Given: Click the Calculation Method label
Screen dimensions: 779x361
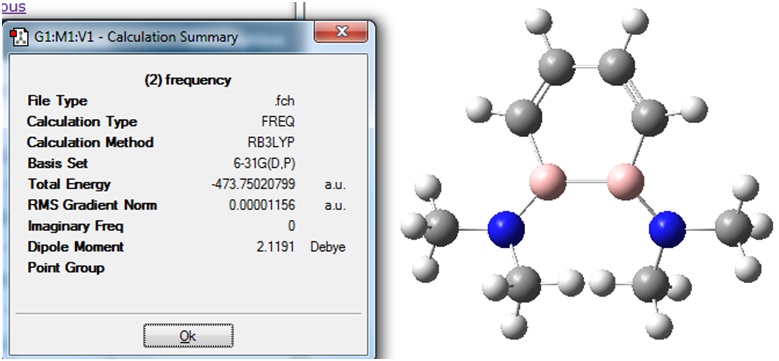Looking at the screenshot, I should 90,143.
